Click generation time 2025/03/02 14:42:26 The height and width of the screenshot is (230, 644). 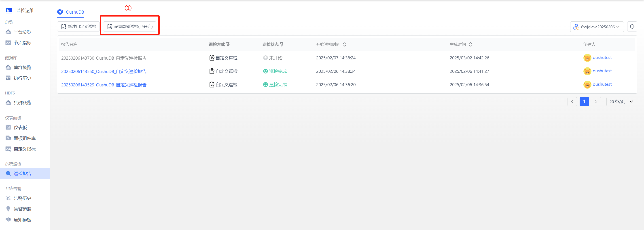469,58
